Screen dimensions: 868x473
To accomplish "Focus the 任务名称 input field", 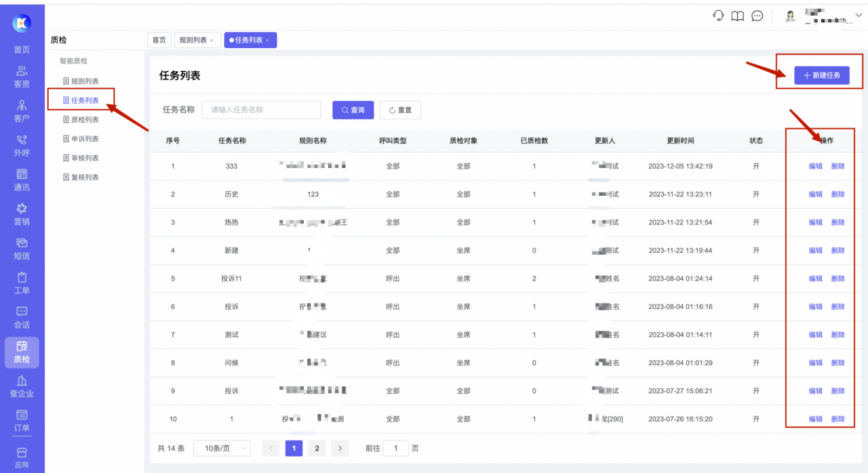I will point(261,110).
